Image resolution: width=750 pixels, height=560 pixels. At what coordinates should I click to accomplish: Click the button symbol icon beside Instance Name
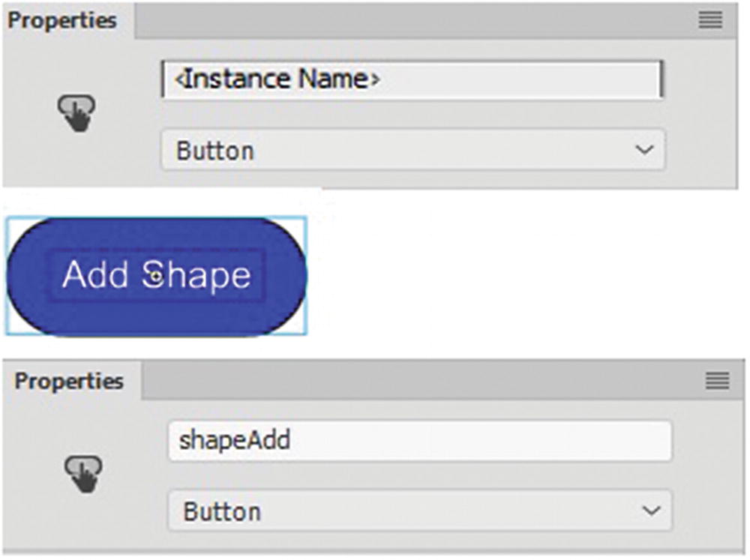[76, 113]
